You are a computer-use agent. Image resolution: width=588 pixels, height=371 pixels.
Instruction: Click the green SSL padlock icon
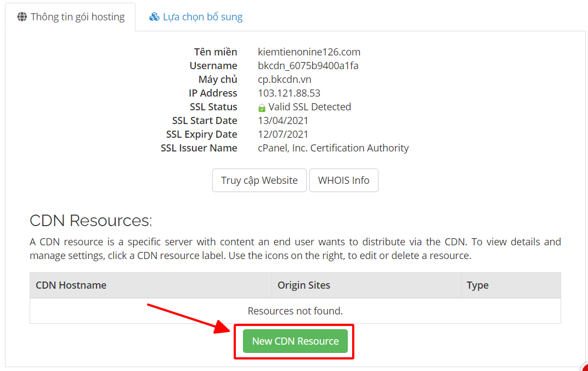262,108
